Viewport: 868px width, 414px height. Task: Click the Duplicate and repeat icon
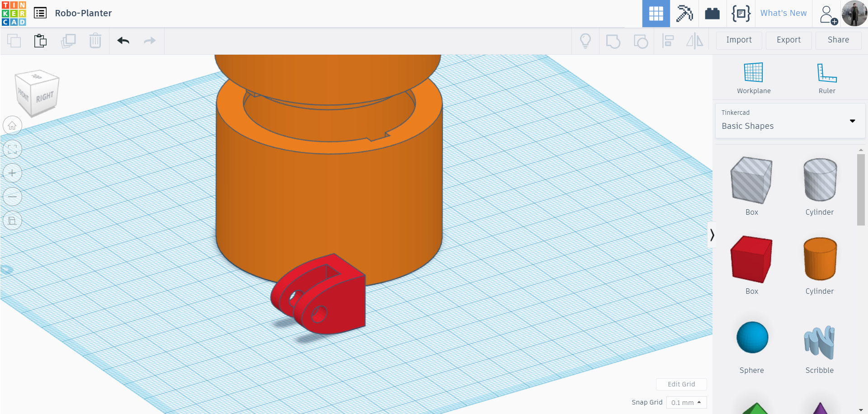[68, 41]
